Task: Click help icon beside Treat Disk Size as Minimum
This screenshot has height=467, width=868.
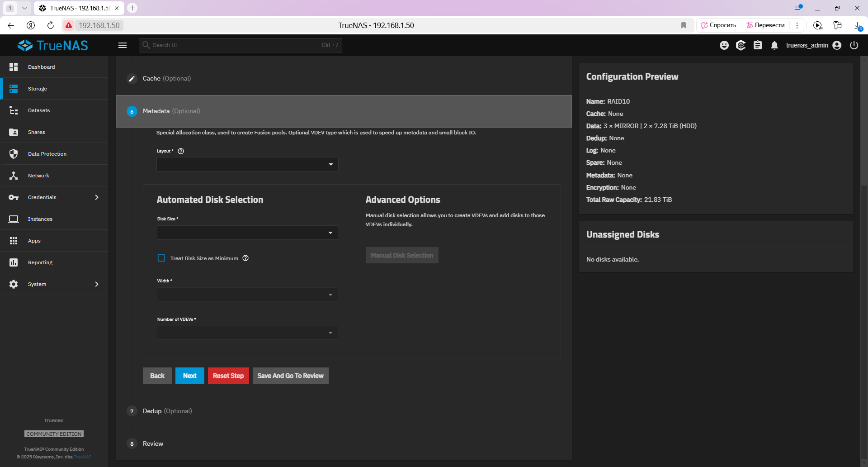Action: pos(245,258)
